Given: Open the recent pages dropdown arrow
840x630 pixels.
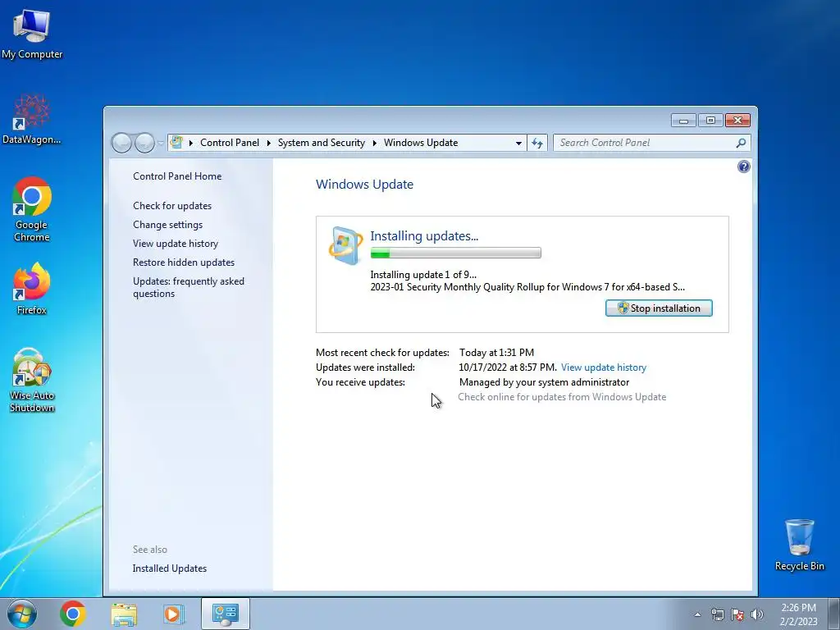Looking at the screenshot, I should click(x=161, y=143).
